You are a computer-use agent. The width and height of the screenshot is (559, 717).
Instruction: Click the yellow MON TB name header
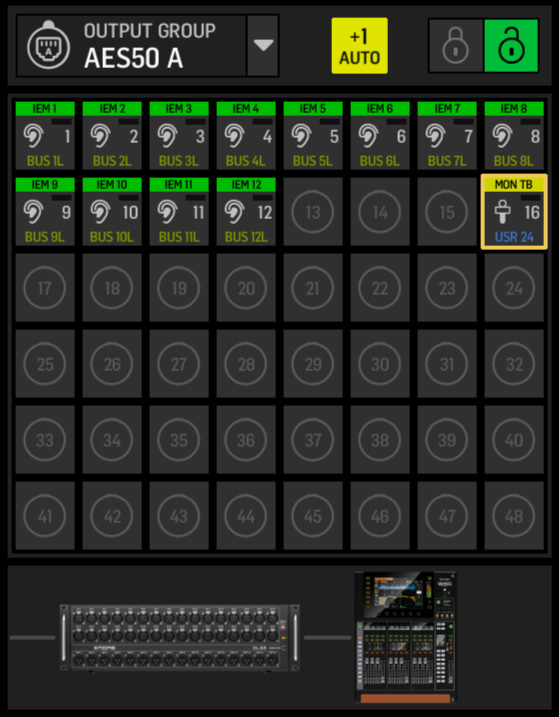click(514, 184)
